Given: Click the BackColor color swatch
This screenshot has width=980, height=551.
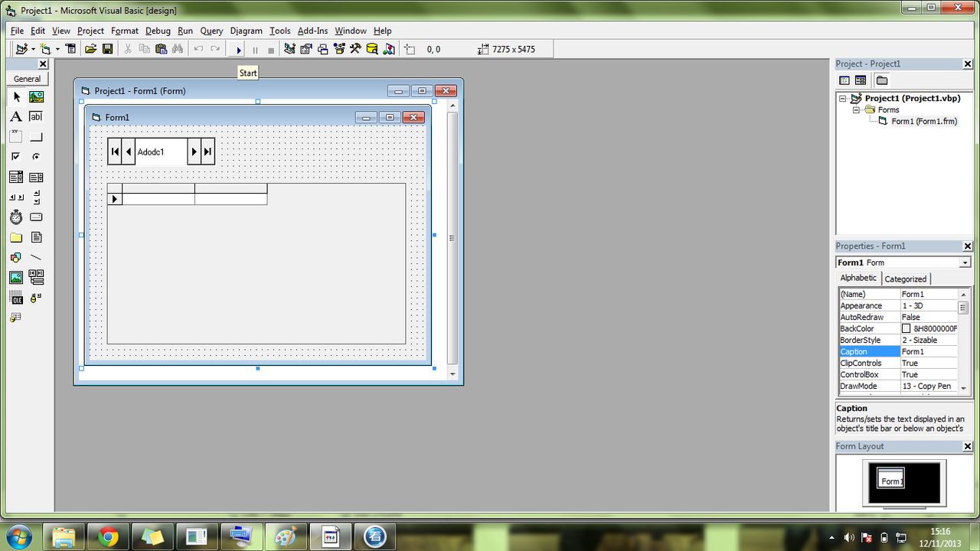Looking at the screenshot, I should tap(906, 328).
